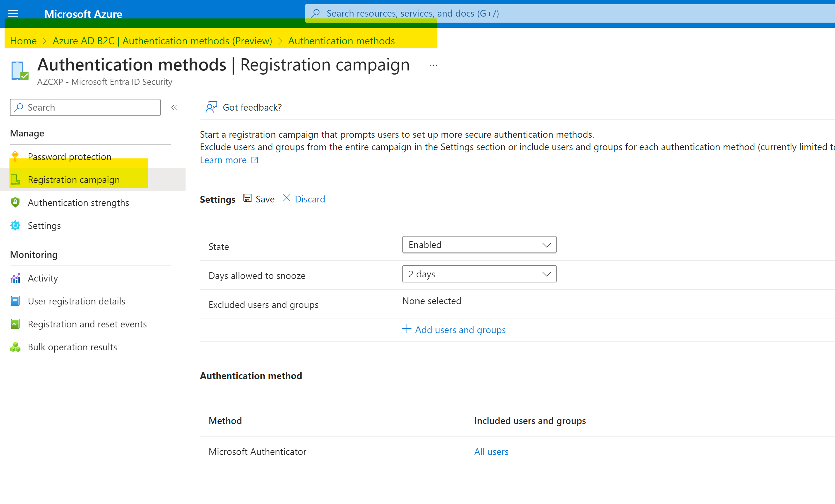Click the Settings gear icon under Manage
835x504 pixels.
(15, 225)
